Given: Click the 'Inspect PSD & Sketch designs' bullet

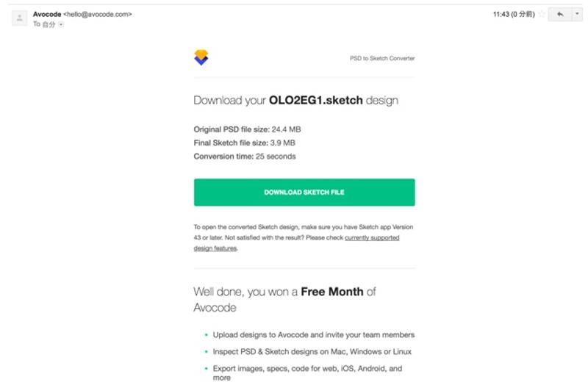Looking at the screenshot, I should [312, 351].
